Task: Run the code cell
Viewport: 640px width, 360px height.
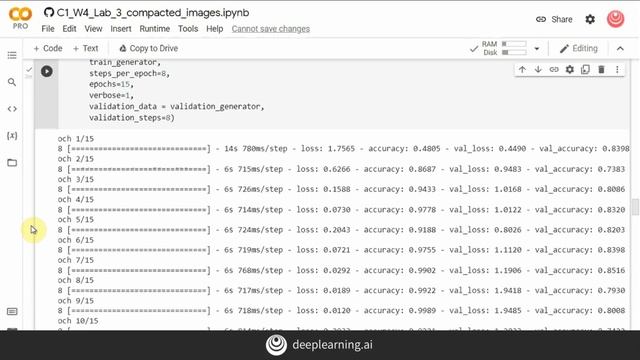Action: pyautogui.click(x=47, y=71)
